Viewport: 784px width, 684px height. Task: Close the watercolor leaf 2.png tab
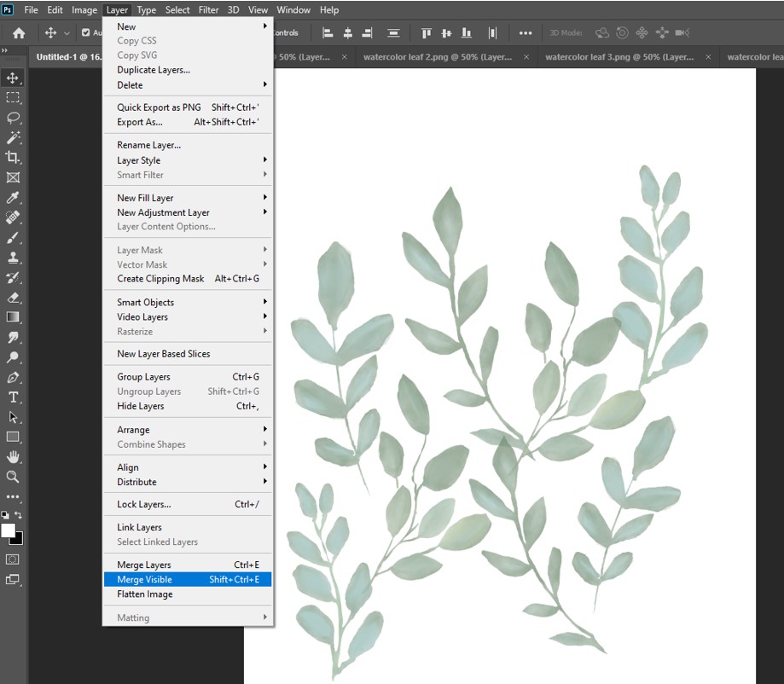click(526, 57)
